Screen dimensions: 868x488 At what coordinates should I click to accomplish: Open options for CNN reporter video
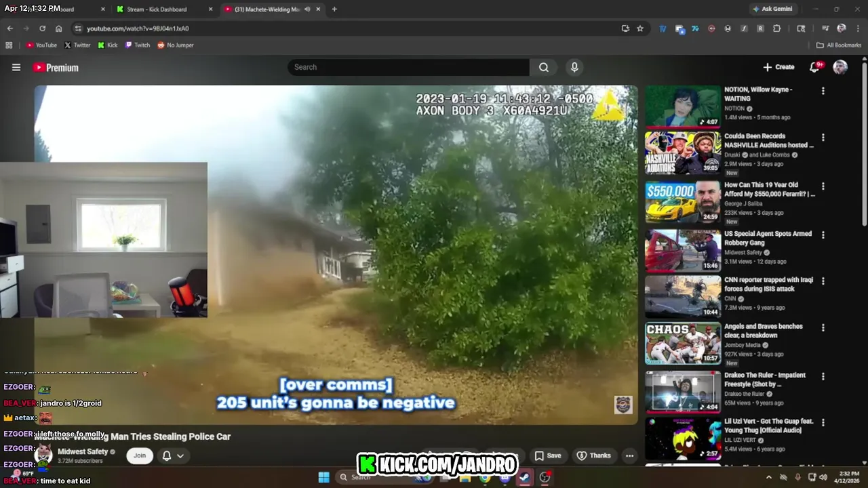pyautogui.click(x=823, y=281)
